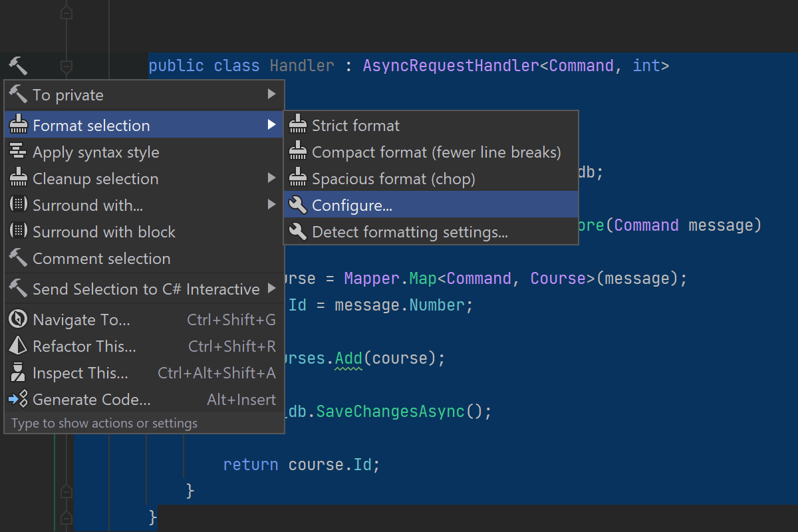This screenshot has width=798, height=532.
Task: Apply Strict format from the submenu
Action: [x=431, y=125]
